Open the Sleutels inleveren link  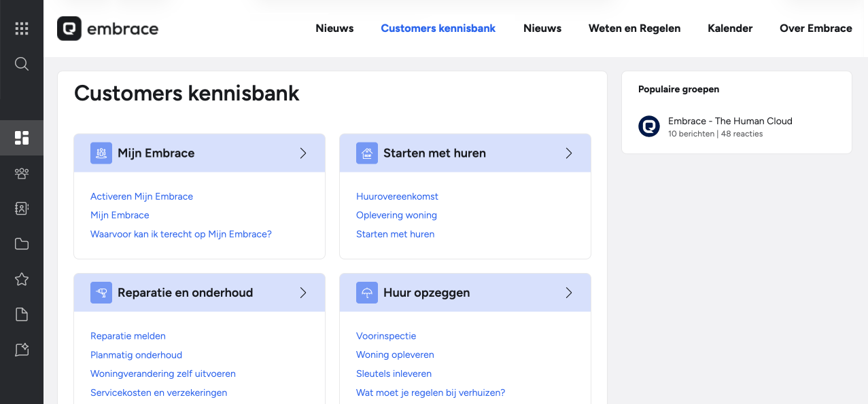pyautogui.click(x=394, y=374)
